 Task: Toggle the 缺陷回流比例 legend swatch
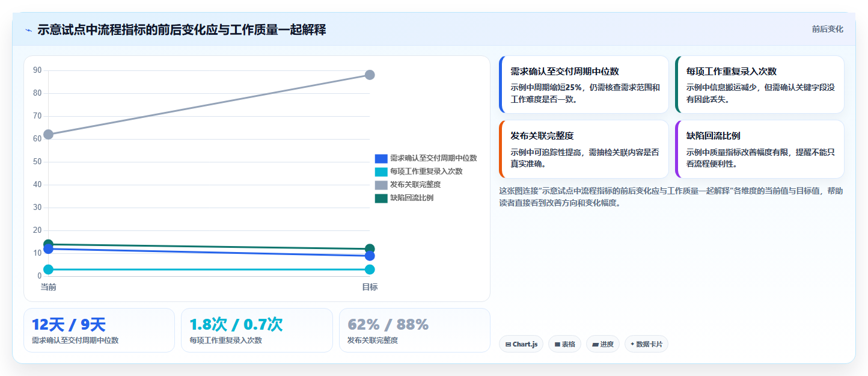point(381,198)
